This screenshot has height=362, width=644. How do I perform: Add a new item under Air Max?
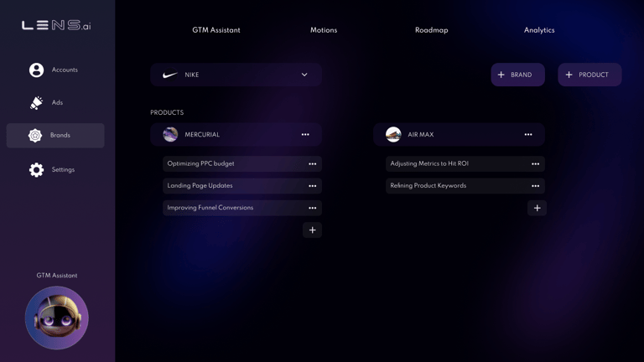[x=537, y=208]
